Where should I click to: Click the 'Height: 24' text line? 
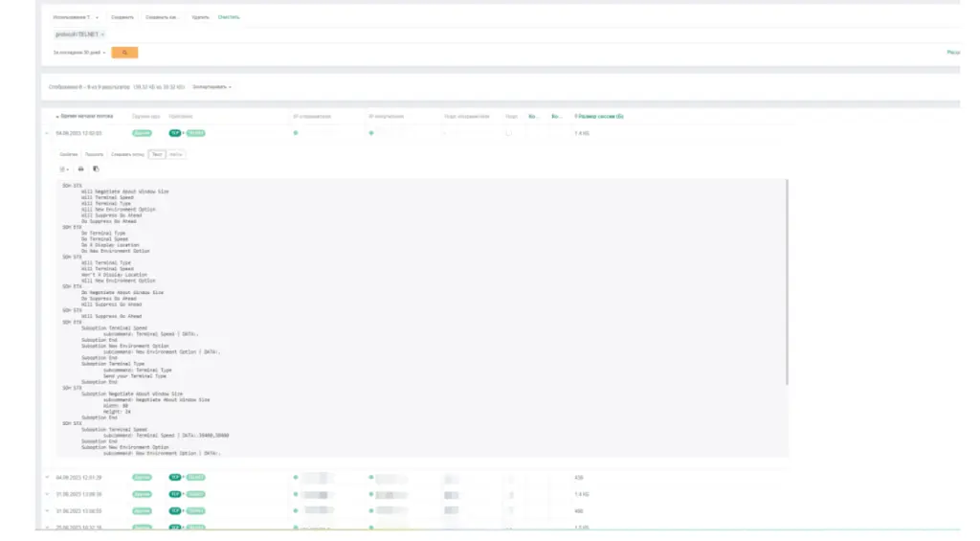(x=117, y=412)
